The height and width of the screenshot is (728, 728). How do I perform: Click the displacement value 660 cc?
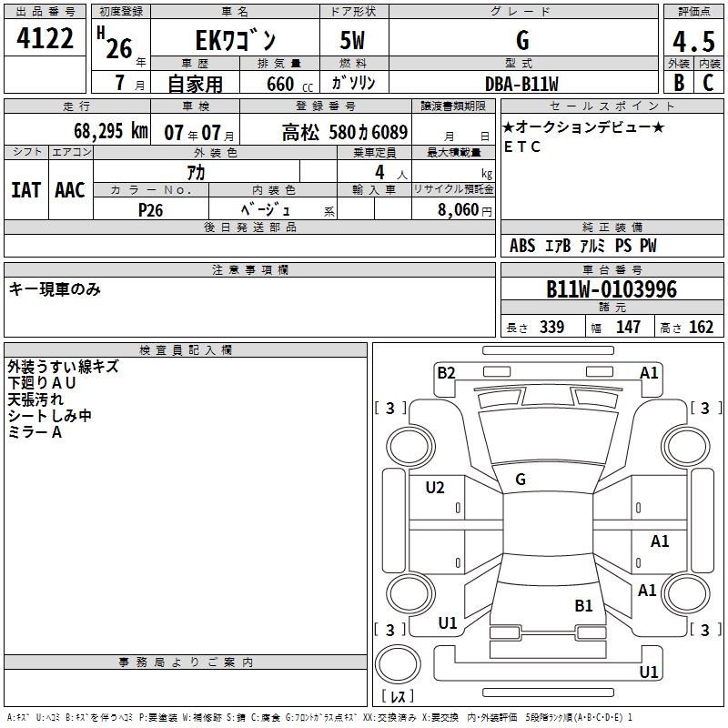(x=289, y=84)
